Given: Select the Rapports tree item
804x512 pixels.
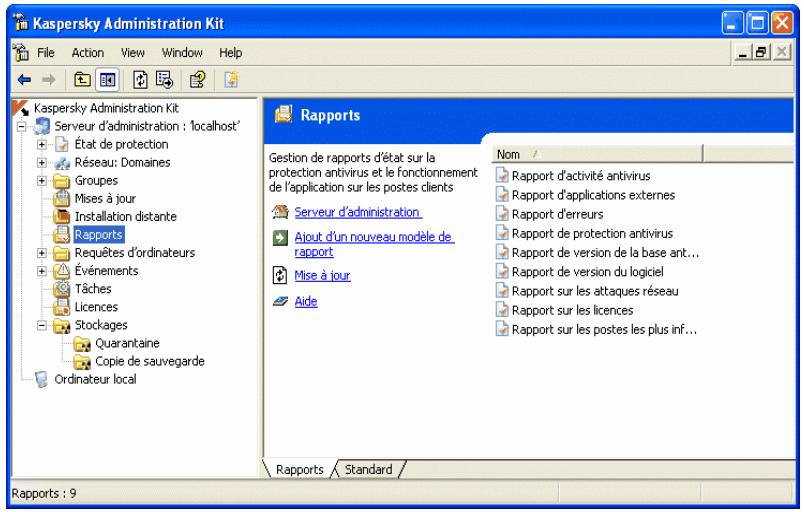Looking at the screenshot, I should pos(98,235).
